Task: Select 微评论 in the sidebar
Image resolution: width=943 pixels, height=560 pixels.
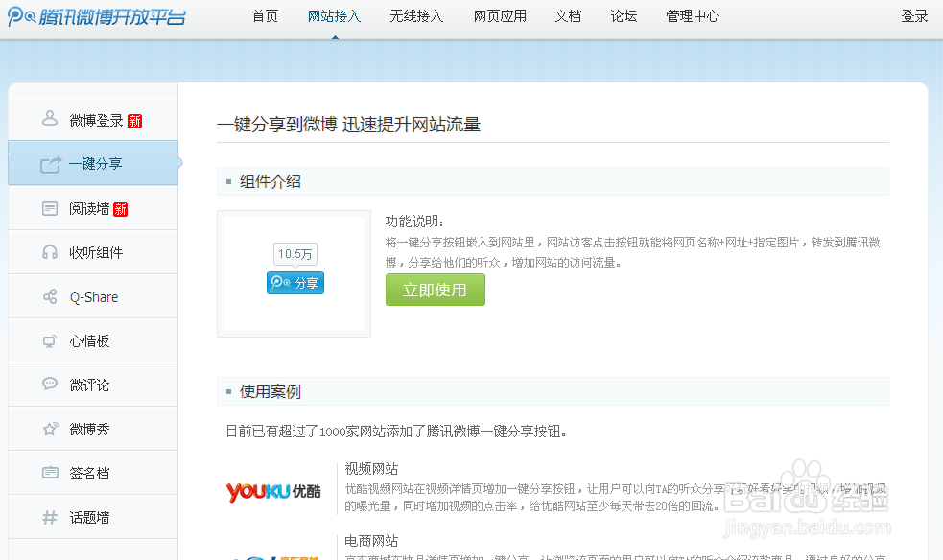Action: [x=93, y=384]
